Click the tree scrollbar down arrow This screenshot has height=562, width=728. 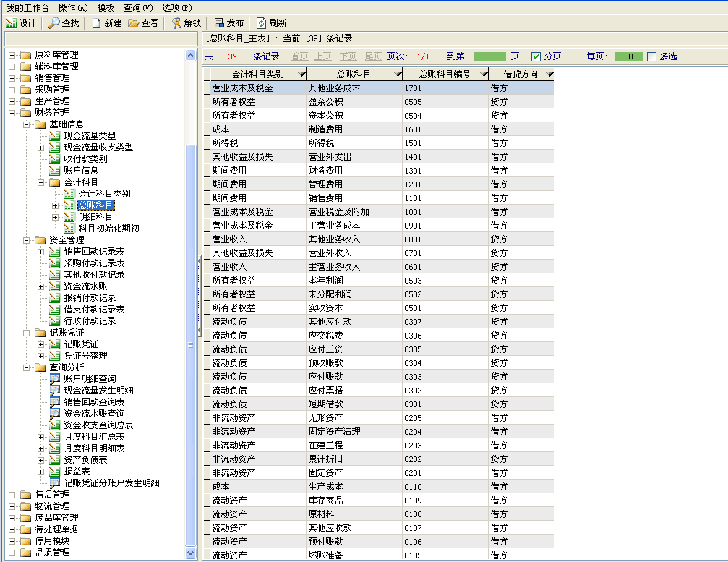click(x=190, y=553)
